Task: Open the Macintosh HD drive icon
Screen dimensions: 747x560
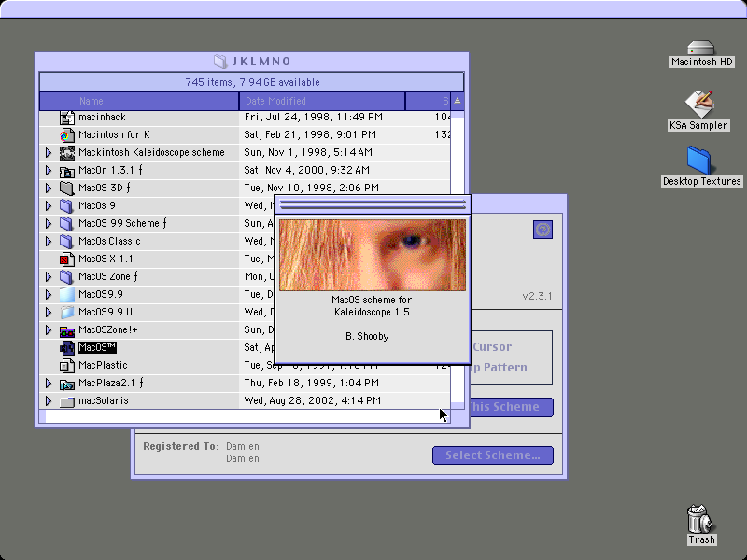Action: [x=701, y=48]
